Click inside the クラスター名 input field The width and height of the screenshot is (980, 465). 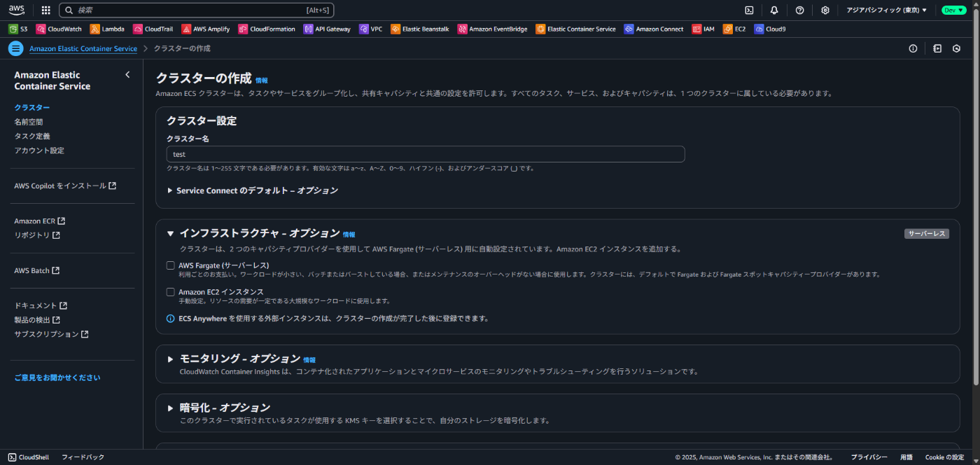pyautogui.click(x=425, y=154)
